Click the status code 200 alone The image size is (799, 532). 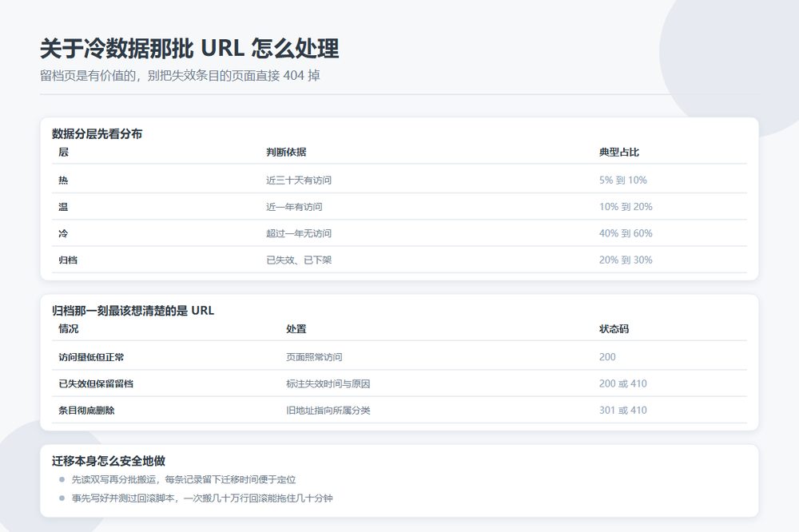tap(607, 357)
